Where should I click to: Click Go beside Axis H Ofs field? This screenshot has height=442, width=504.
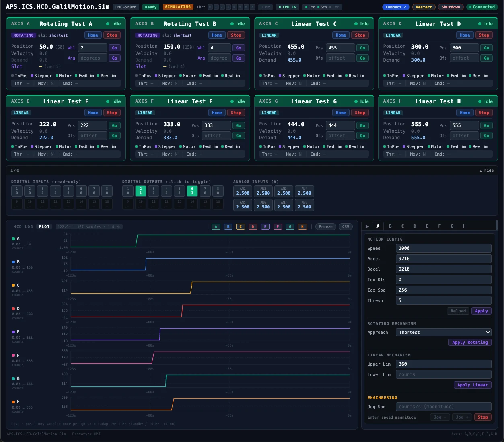click(x=486, y=136)
